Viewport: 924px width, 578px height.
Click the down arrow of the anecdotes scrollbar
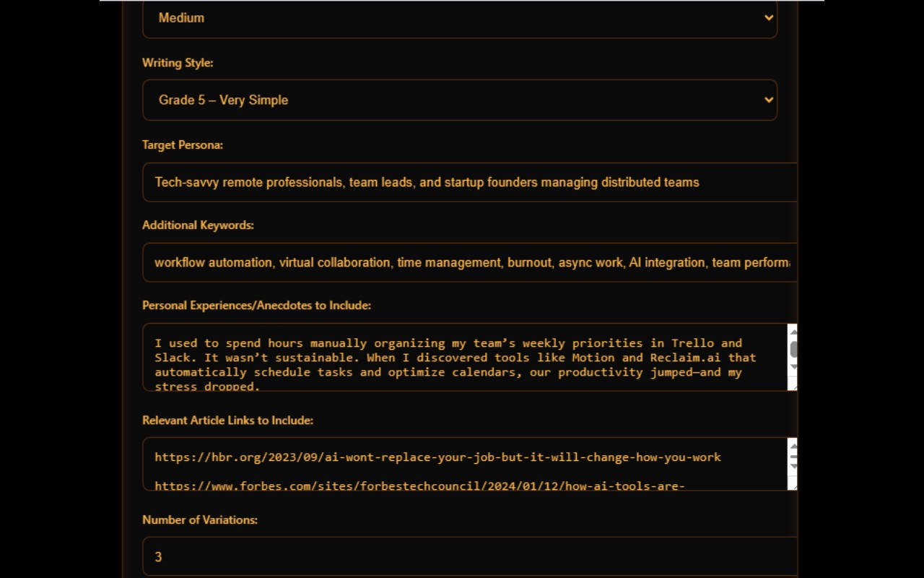[793, 367]
